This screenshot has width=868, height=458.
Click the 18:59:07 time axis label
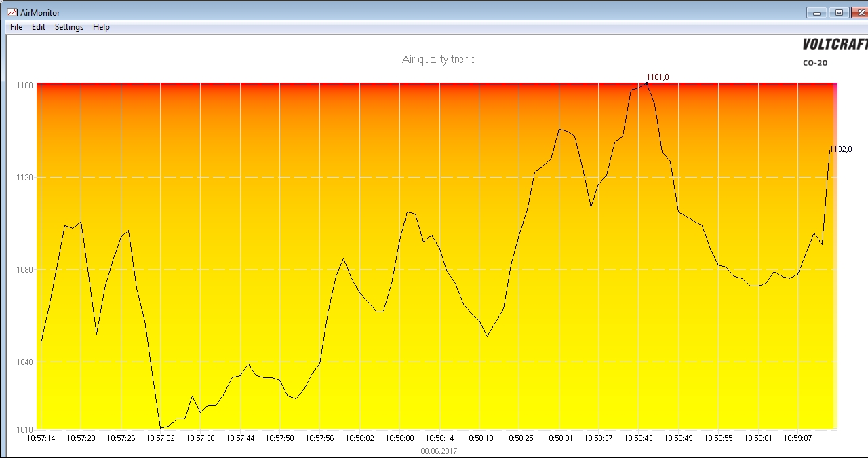tap(798, 439)
